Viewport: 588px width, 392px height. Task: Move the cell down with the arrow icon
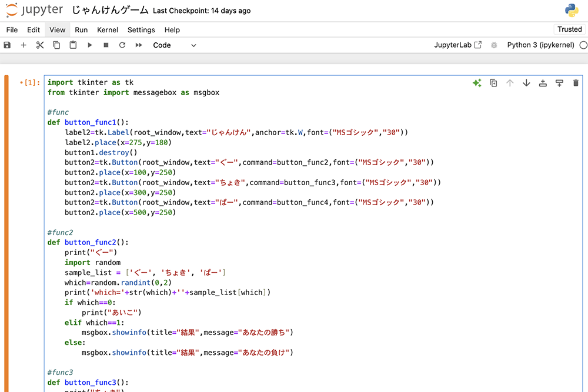point(526,83)
